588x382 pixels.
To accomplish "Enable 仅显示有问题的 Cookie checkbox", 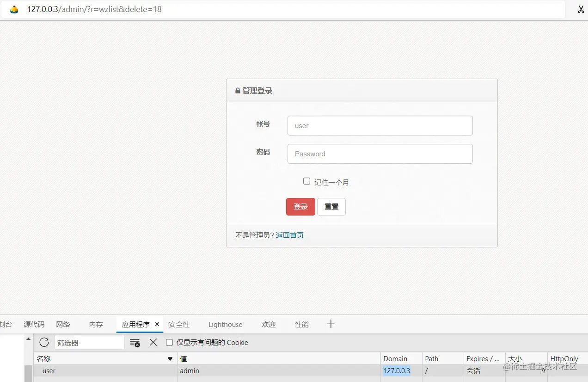I will coord(169,343).
